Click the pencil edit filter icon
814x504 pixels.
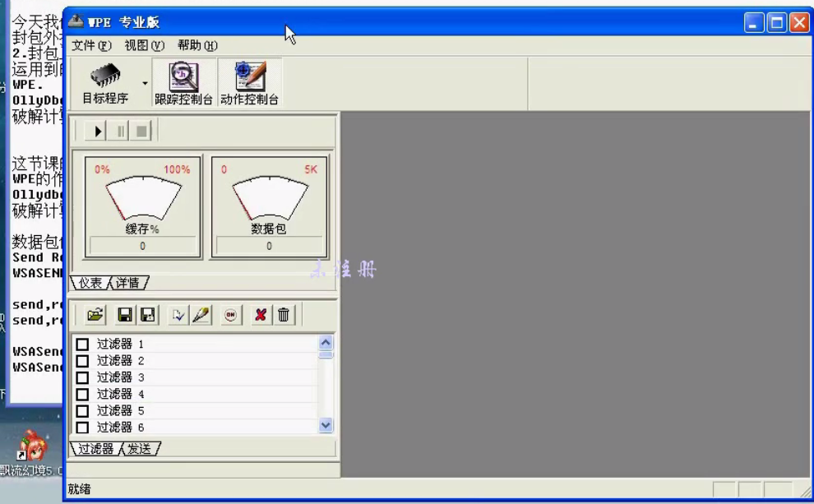201,315
